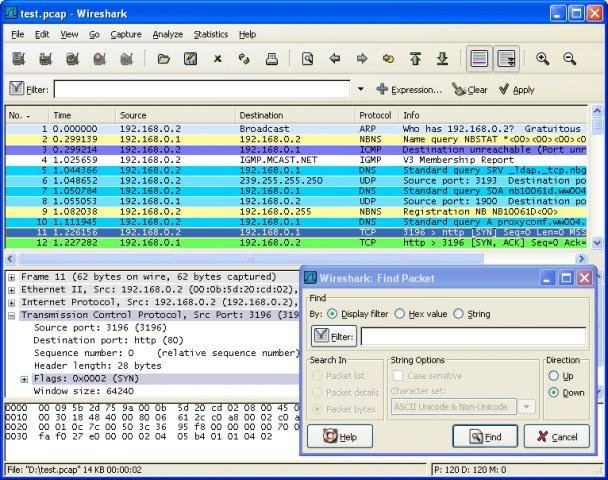608x480 pixels.
Task: Click Cancel in the Find Packet dialog
Action: [x=556, y=437]
